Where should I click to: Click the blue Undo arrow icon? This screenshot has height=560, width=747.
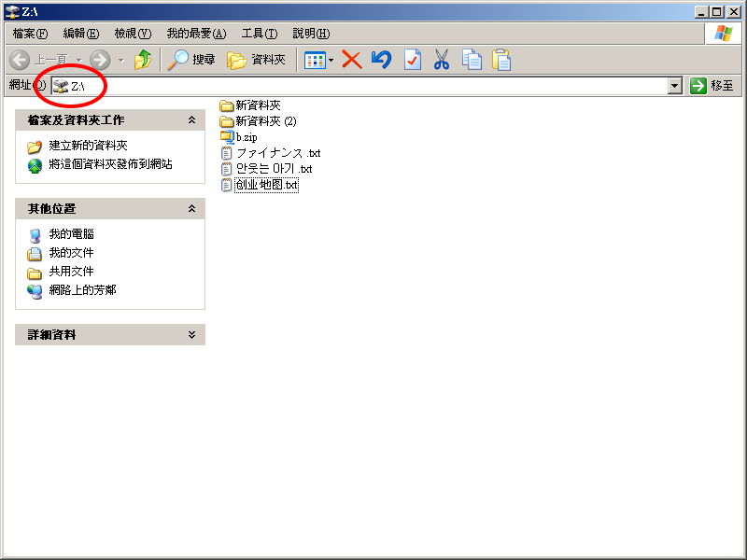point(381,60)
